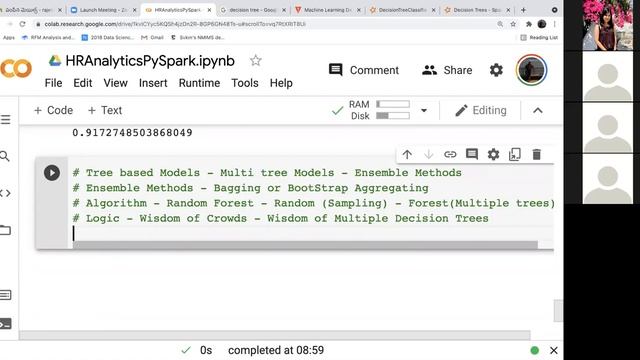
Task: Open browser extensions puzzle icon
Action: pos(529,24)
